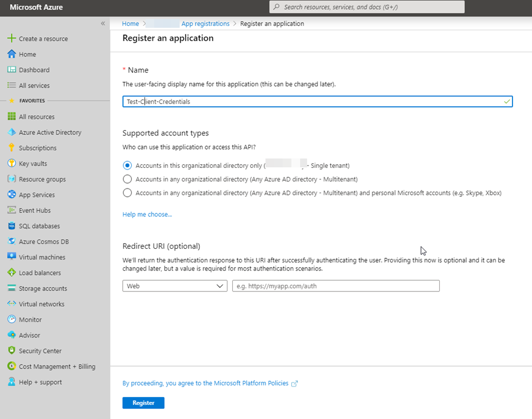Click the Virtual networks icon
Image resolution: width=532 pixels, height=419 pixels.
[12, 304]
